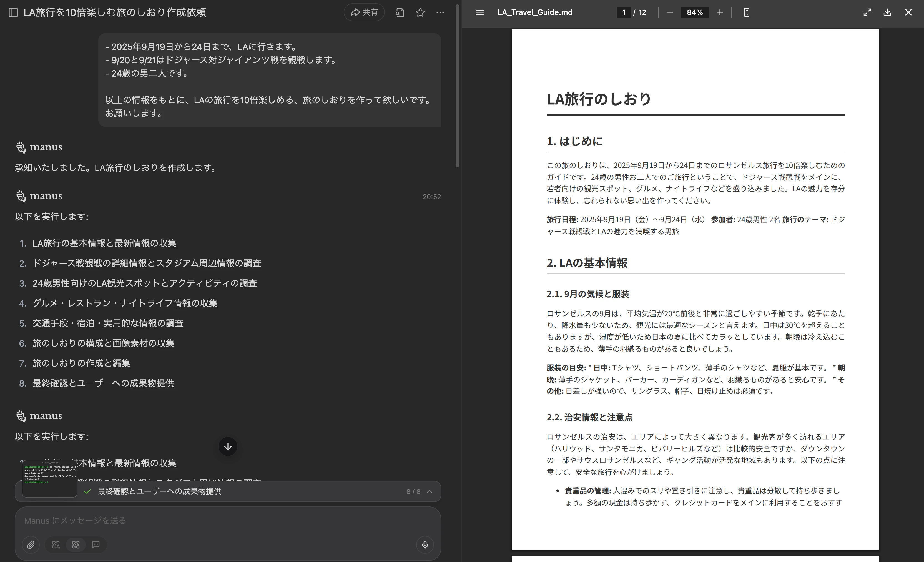Select the adaptive mode icon with letter A
Viewport: 924px width, 562px height.
pos(56,545)
